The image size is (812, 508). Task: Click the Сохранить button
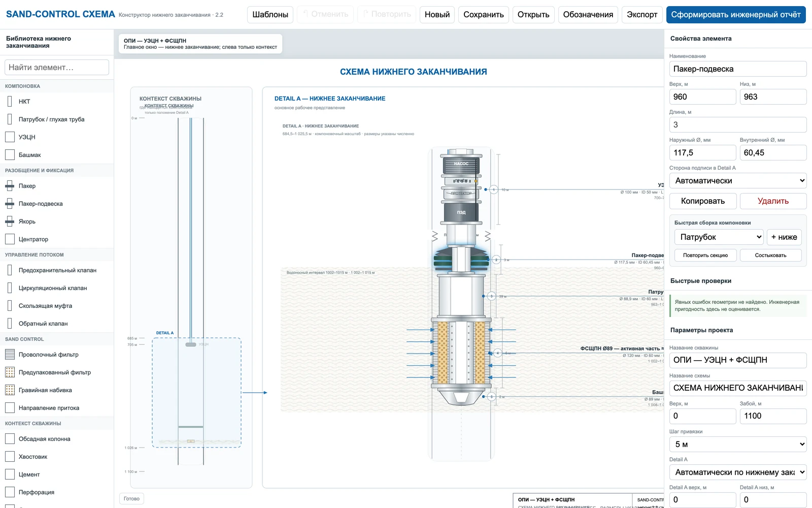(484, 15)
